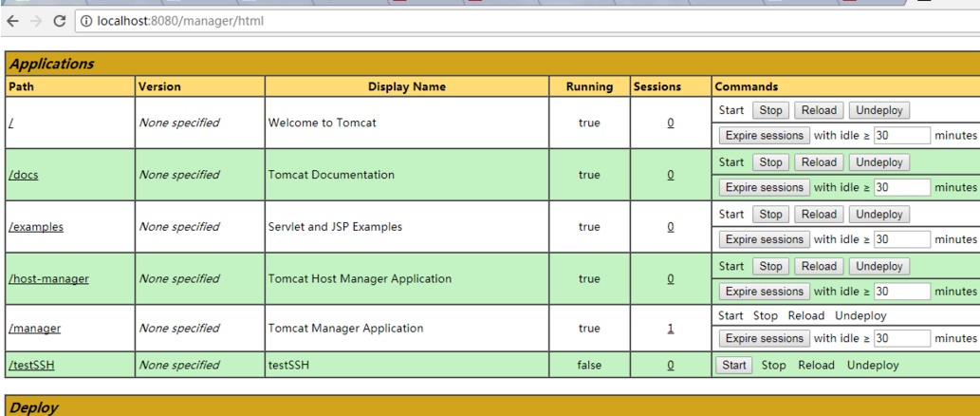980x416 pixels.
Task: Undeploy the /docs application
Action: click(879, 162)
